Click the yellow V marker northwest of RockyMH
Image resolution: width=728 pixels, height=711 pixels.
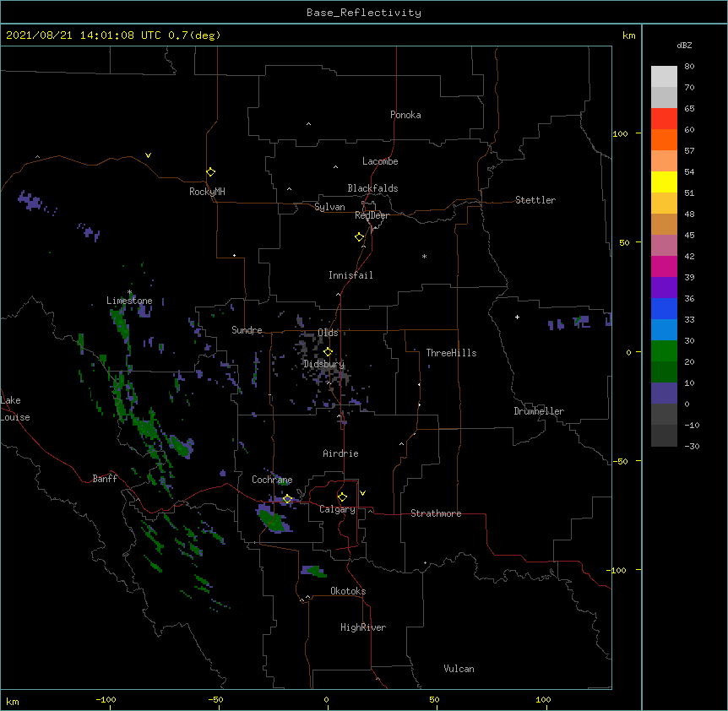(148, 155)
